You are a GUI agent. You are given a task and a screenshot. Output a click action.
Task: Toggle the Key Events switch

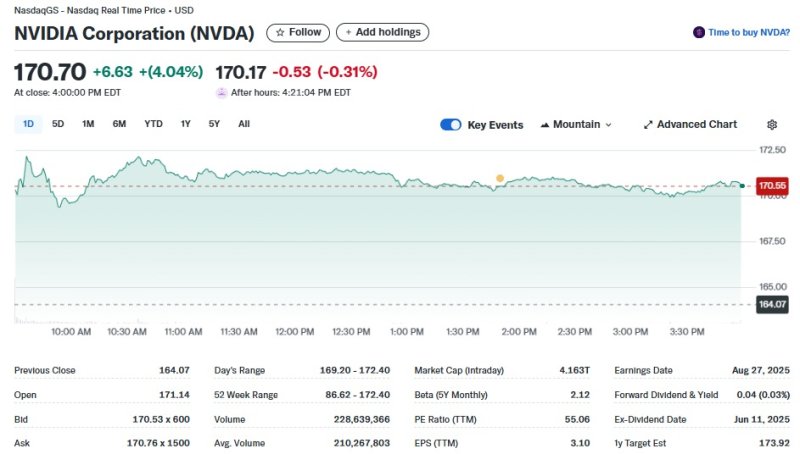coord(451,125)
